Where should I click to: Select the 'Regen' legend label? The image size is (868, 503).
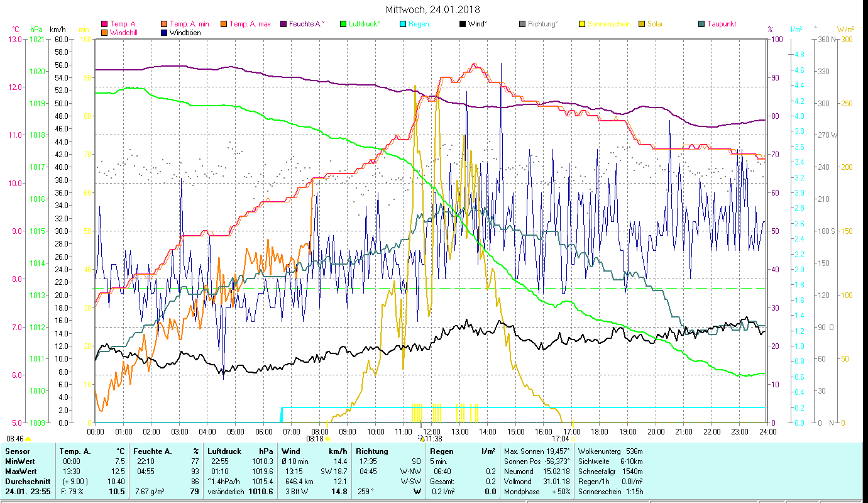point(419,25)
